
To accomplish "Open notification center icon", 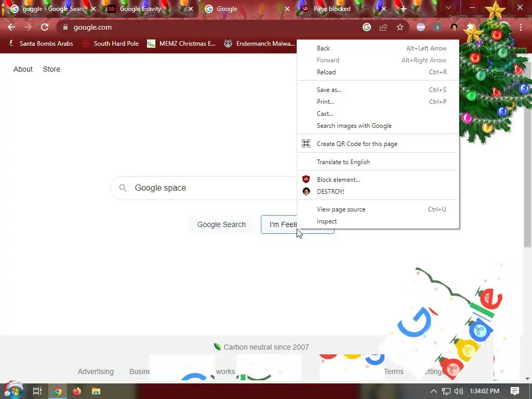I will click(x=515, y=391).
